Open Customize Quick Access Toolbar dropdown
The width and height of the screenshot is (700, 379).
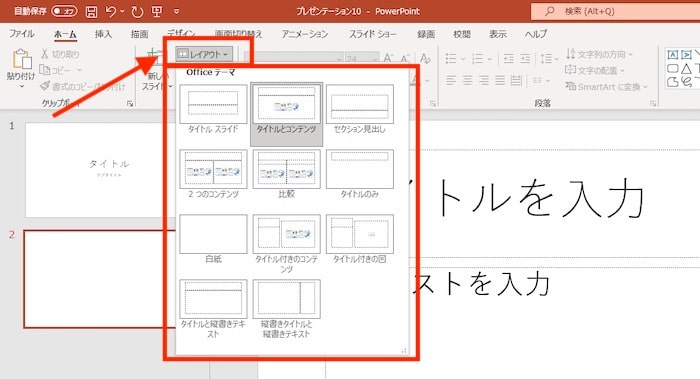point(176,12)
